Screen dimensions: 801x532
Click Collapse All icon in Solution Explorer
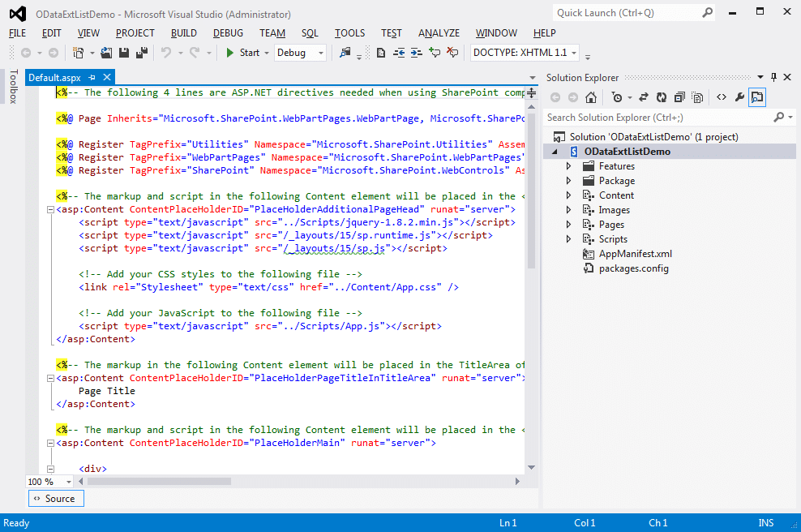(x=679, y=97)
